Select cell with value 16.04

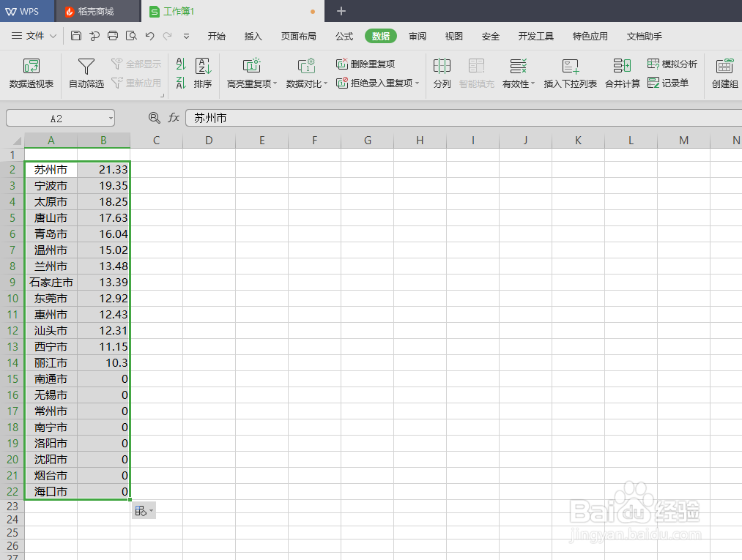[103, 234]
